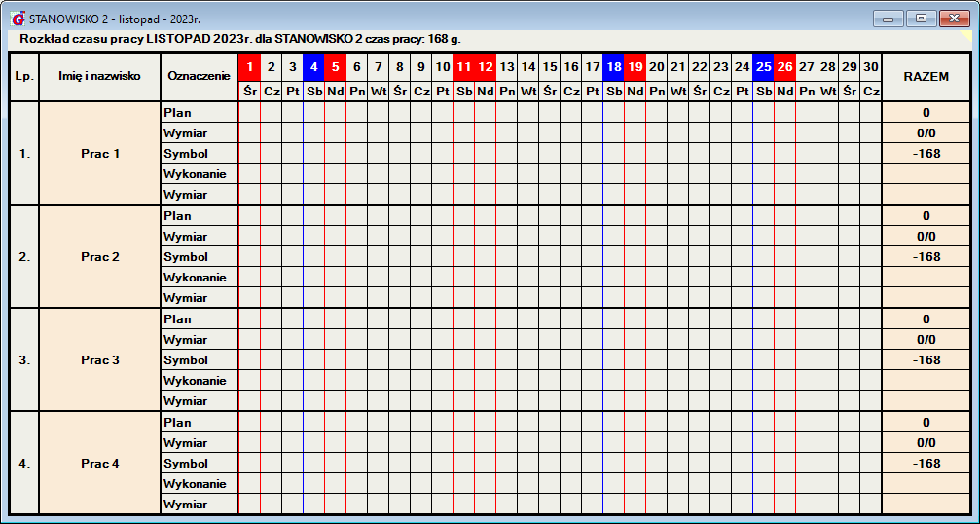Minimize the STANOWISKO 2 window

click(888, 18)
